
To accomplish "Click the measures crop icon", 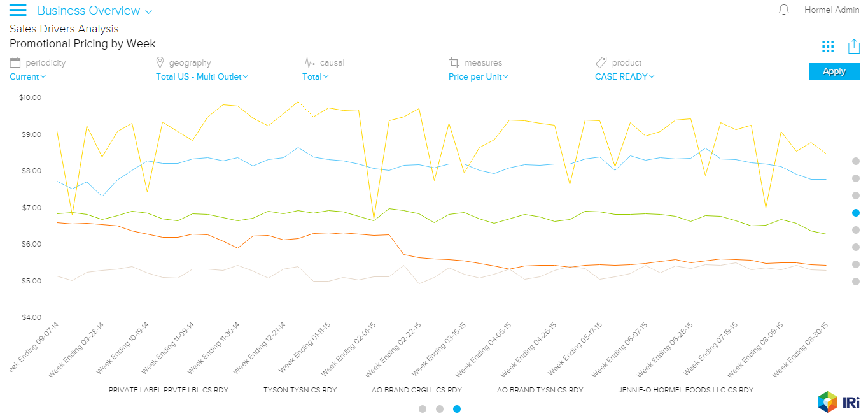I will (454, 62).
